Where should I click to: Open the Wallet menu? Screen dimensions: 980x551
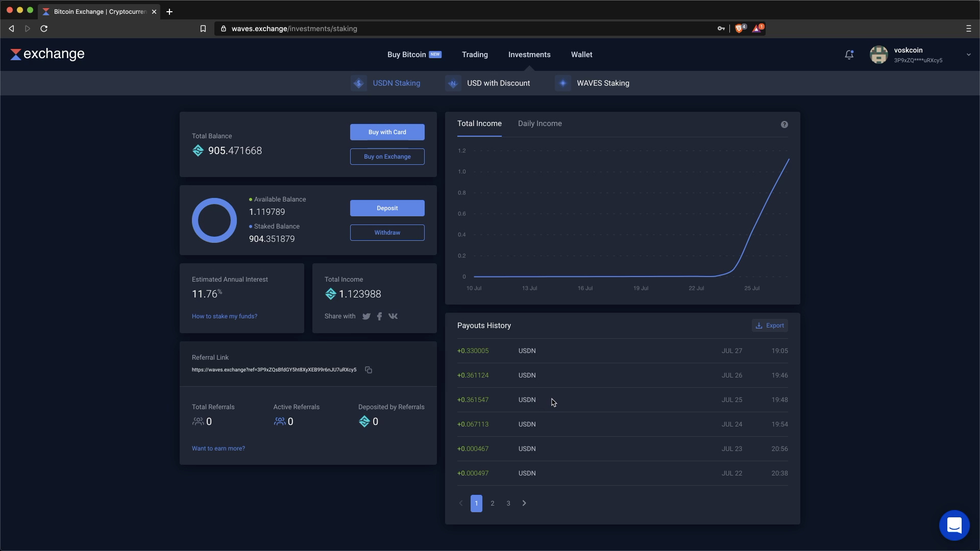coord(581,55)
